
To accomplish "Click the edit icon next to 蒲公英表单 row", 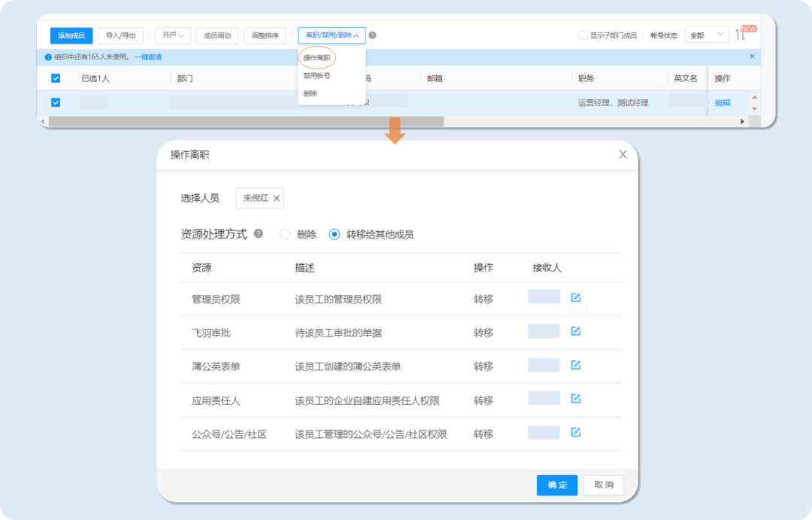I will [x=574, y=365].
